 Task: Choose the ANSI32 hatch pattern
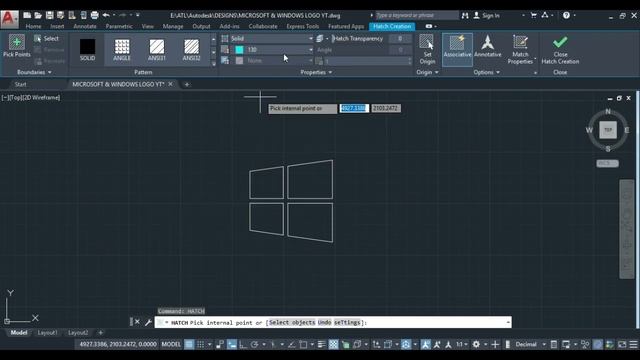coord(191,49)
